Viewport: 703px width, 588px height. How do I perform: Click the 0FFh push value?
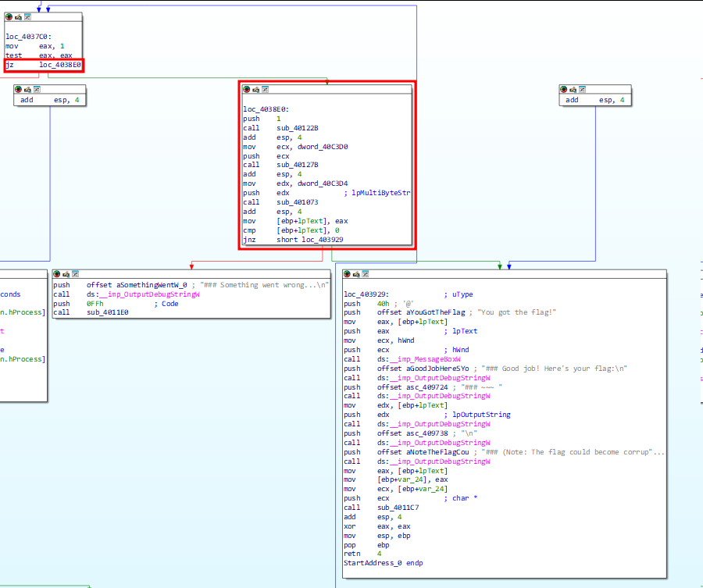pyautogui.click(x=95, y=304)
